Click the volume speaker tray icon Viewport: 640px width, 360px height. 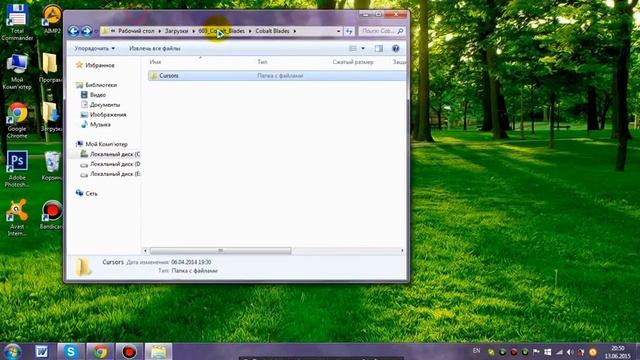(570, 352)
